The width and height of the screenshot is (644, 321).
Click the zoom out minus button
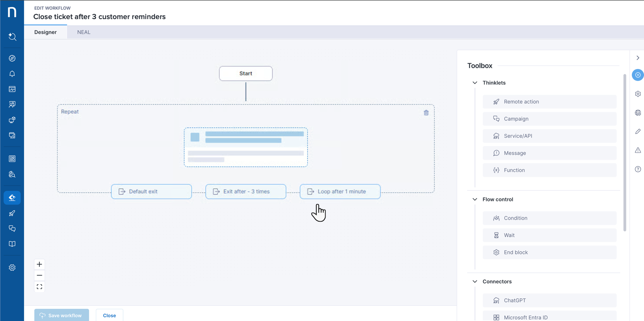point(39,275)
